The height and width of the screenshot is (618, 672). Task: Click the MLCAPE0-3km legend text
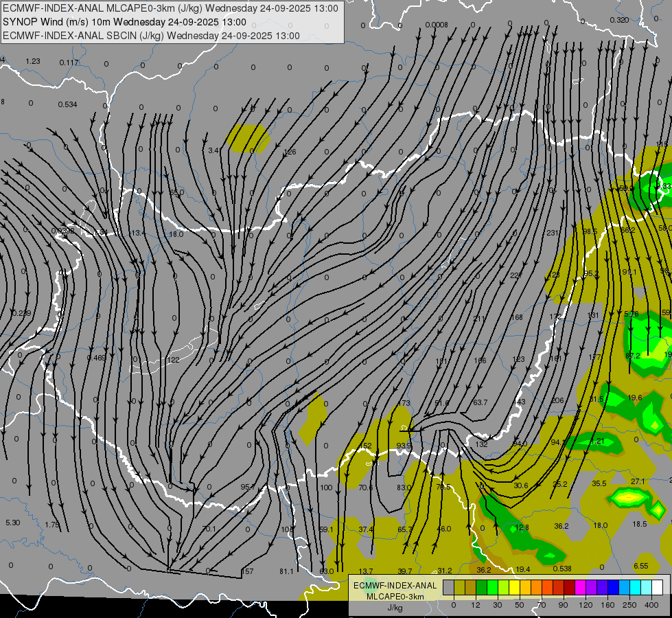[395, 597]
